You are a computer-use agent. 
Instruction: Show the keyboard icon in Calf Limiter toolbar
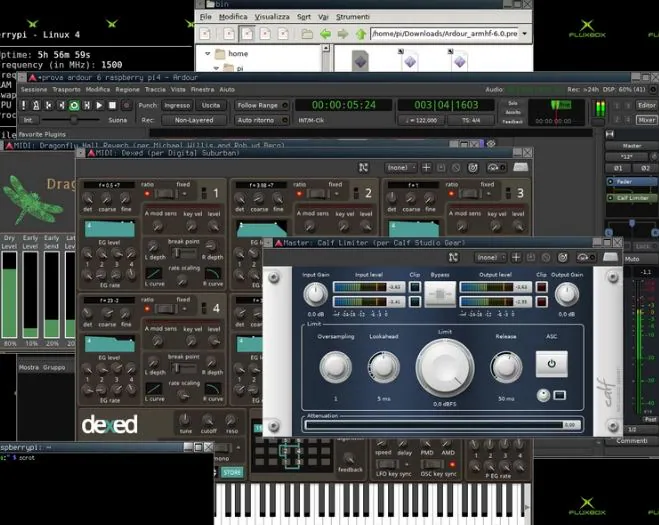click(610, 257)
